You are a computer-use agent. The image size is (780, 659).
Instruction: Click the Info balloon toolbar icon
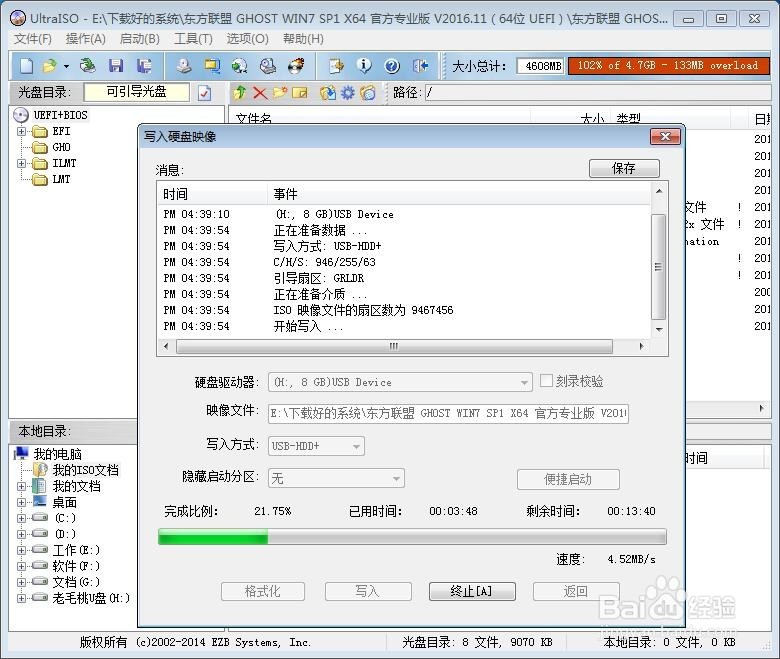(364, 66)
